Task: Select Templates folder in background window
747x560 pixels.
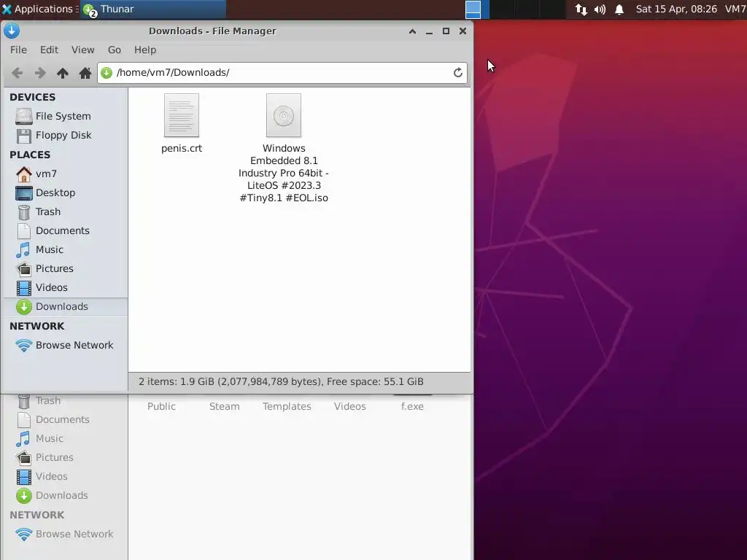Action: (287, 406)
